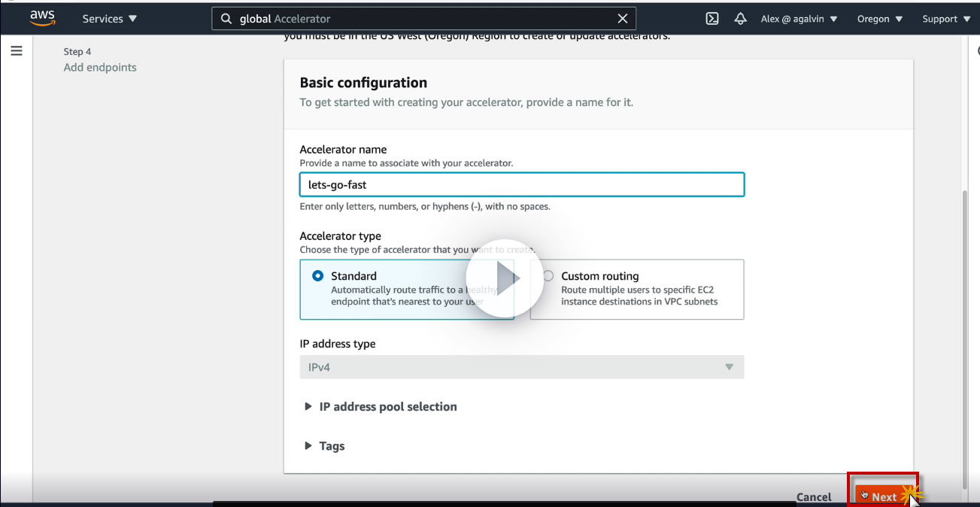Open the AWS home logo

coord(42,18)
